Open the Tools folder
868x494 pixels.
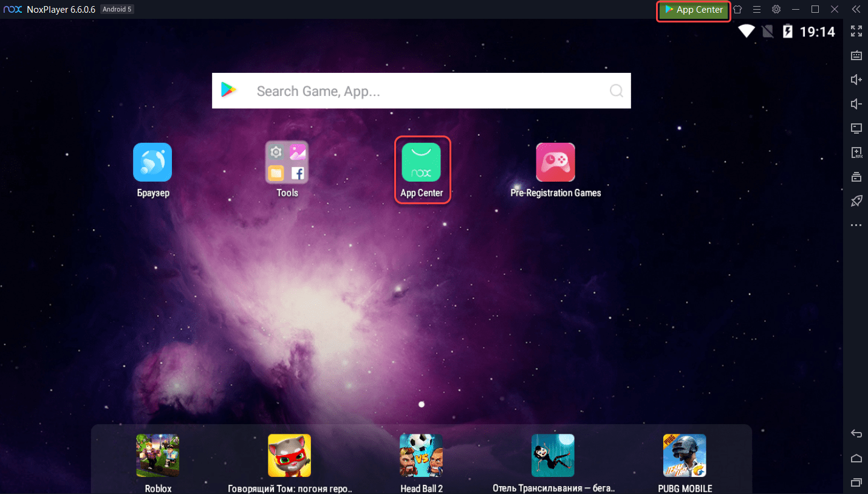click(x=287, y=163)
